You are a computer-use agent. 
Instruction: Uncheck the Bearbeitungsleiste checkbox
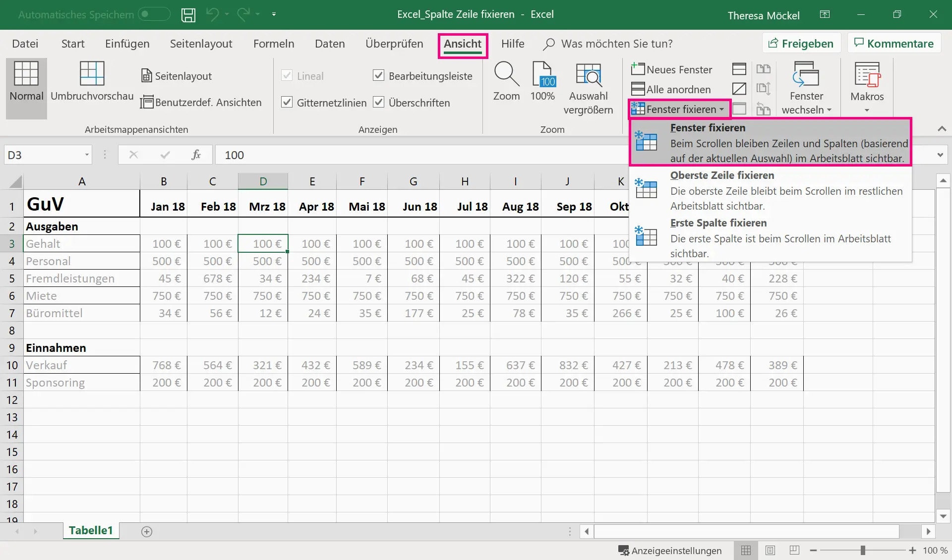pyautogui.click(x=378, y=76)
